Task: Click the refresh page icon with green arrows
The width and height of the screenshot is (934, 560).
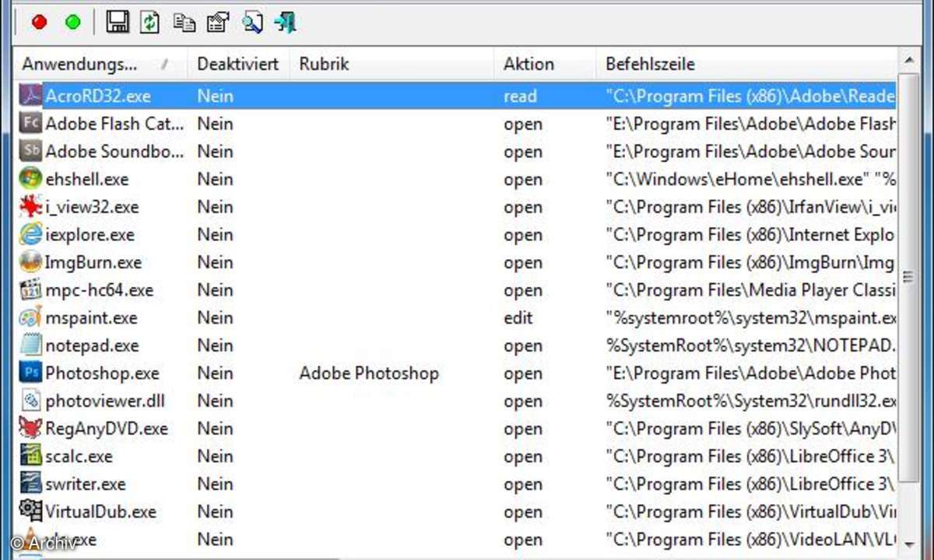Action: coord(149,22)
